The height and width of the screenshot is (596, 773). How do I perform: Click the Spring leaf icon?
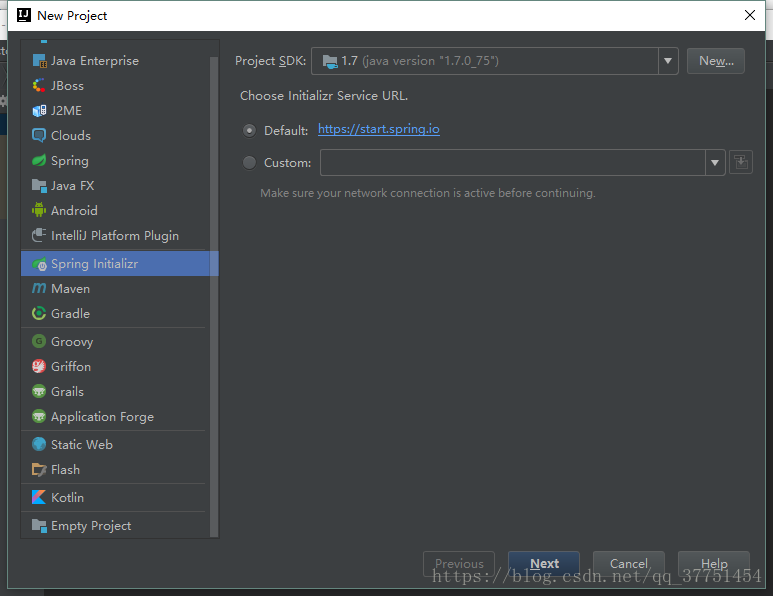coord(39,161)
